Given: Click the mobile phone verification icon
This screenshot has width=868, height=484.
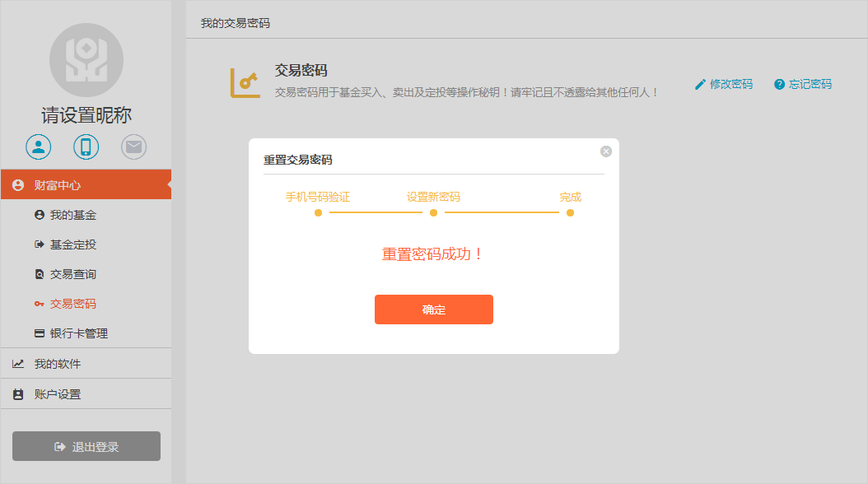Looking at the screenshot, I should [86, 147].
